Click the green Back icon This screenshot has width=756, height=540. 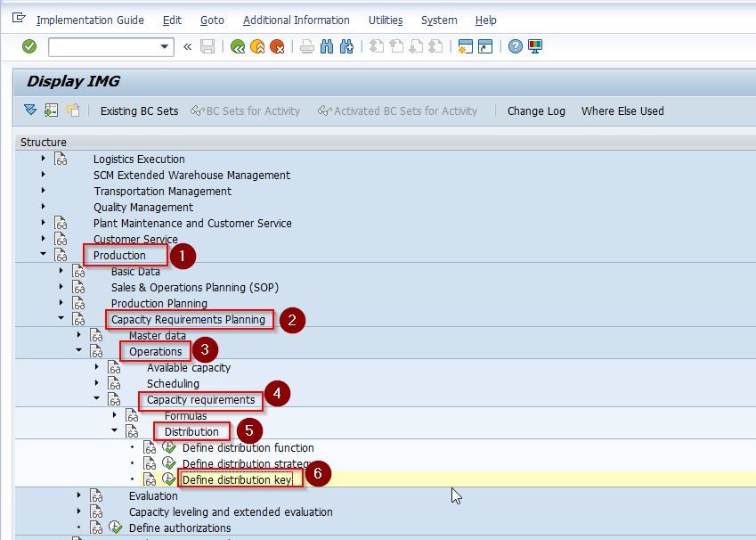pos(238,47)
